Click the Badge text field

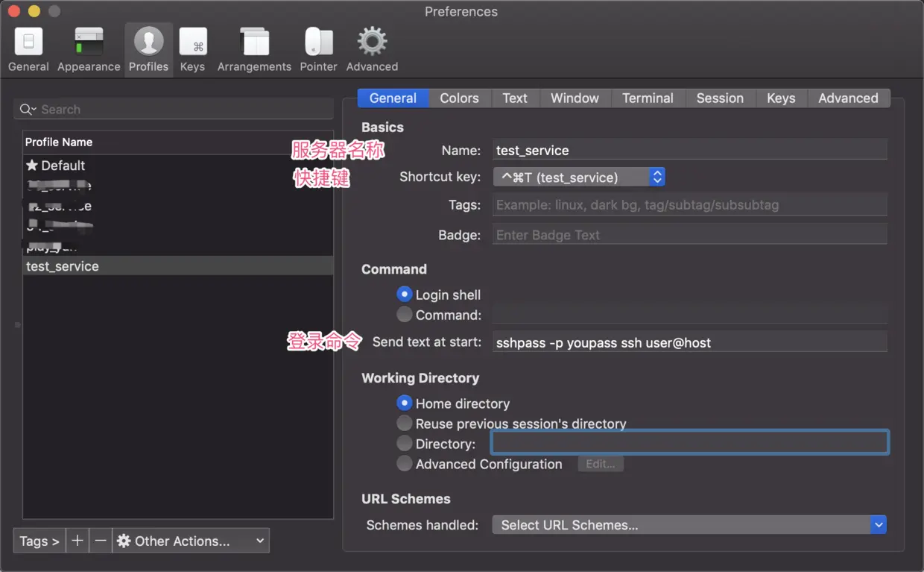click(x=690, y=235)
